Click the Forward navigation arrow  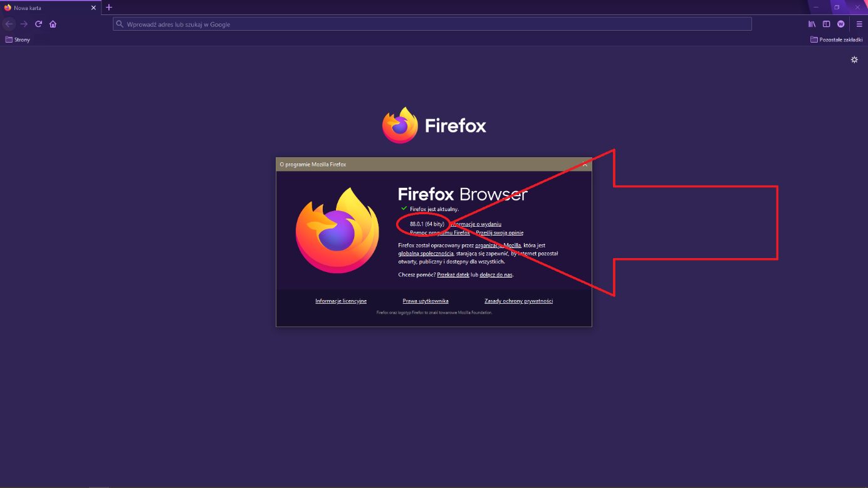point(24,24)
